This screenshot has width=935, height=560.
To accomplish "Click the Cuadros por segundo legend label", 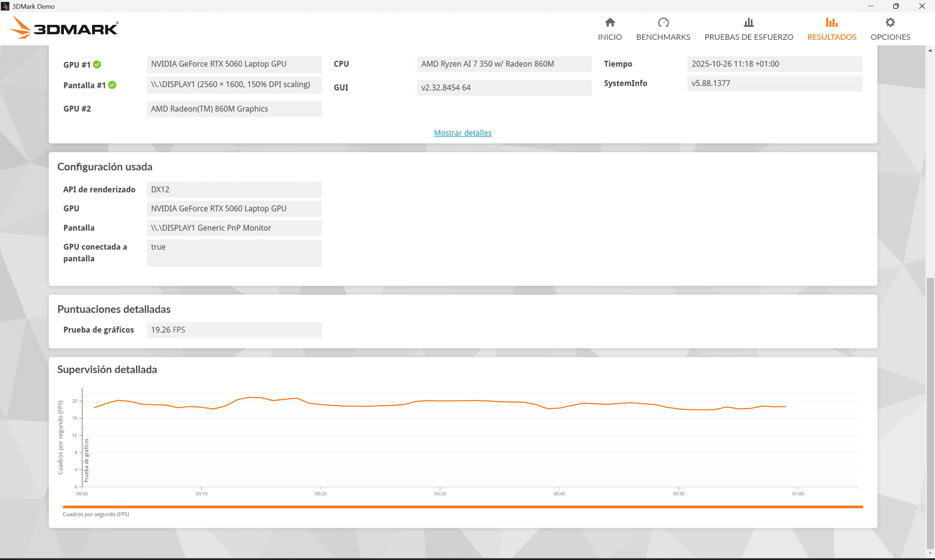I will tap(96, 514).
